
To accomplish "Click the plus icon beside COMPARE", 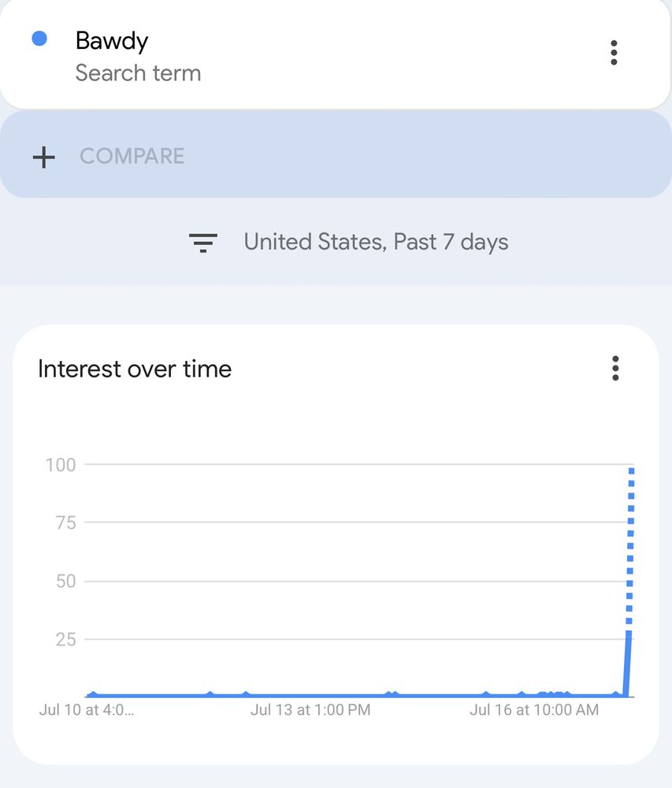I will [x=43, y=157].
